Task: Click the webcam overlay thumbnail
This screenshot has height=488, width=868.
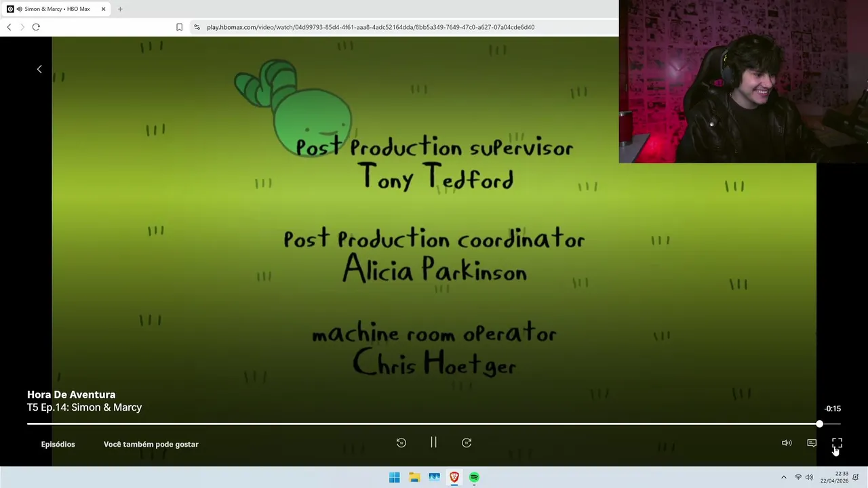Action: click(743, 81)
